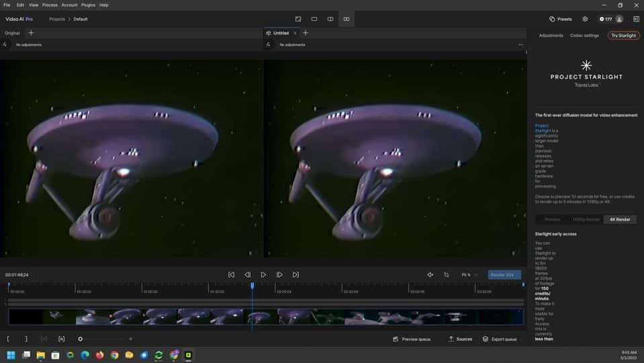Open the crop tool icon

click(x=447, y=275)
